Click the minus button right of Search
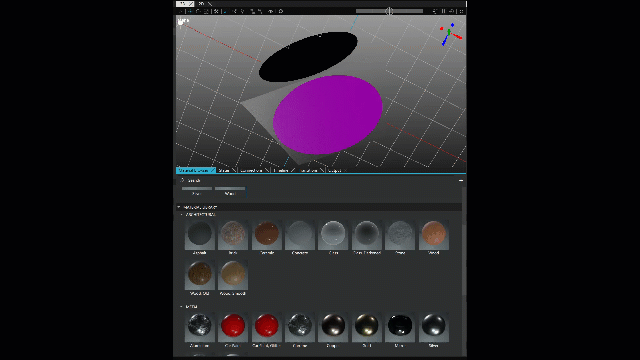 coord(461,180)
